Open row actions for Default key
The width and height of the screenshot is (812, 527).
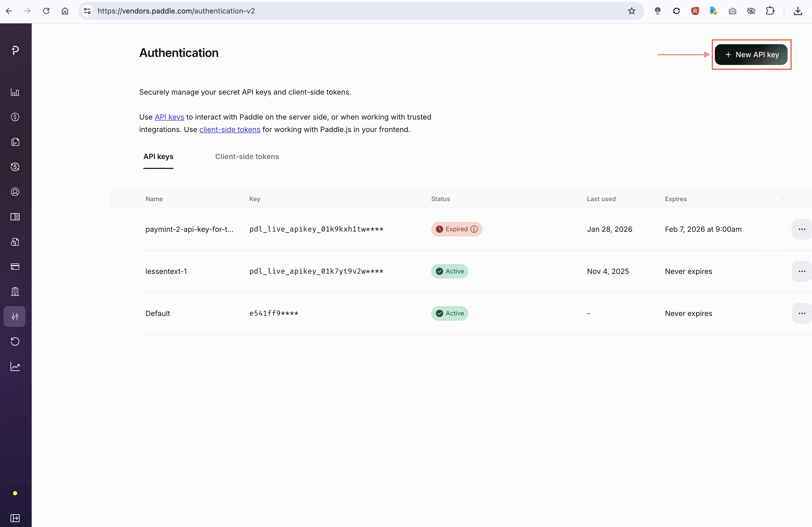click(802, 313)
